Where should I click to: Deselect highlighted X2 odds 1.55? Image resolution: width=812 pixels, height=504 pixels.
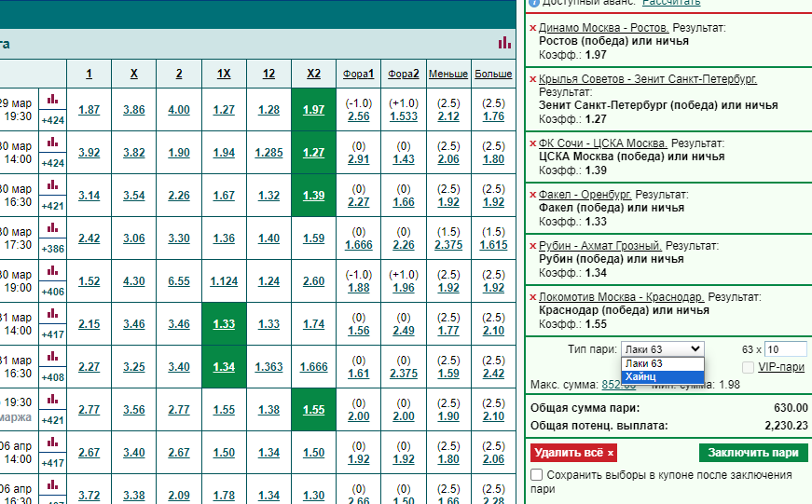(314, 410)
